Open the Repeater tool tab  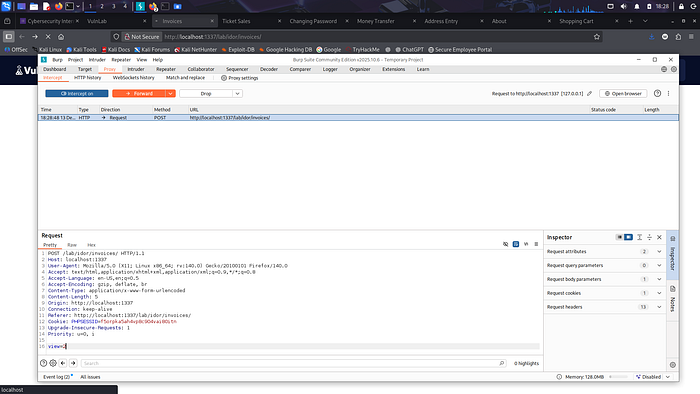[x=166, y=69]
